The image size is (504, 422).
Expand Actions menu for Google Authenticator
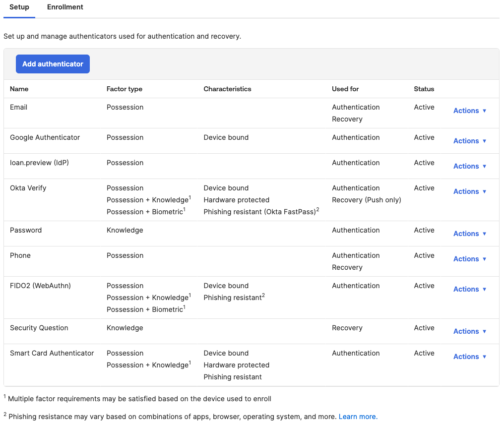tap(469, 141)
